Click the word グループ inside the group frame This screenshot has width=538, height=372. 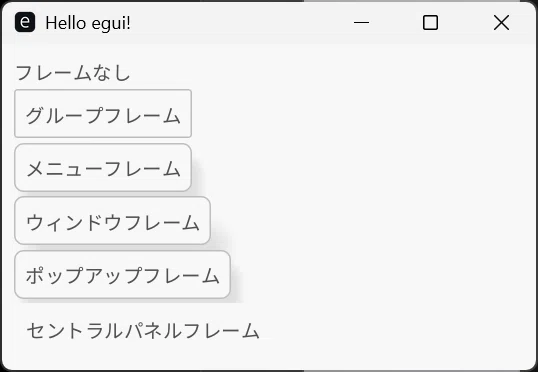click(63, 115)
